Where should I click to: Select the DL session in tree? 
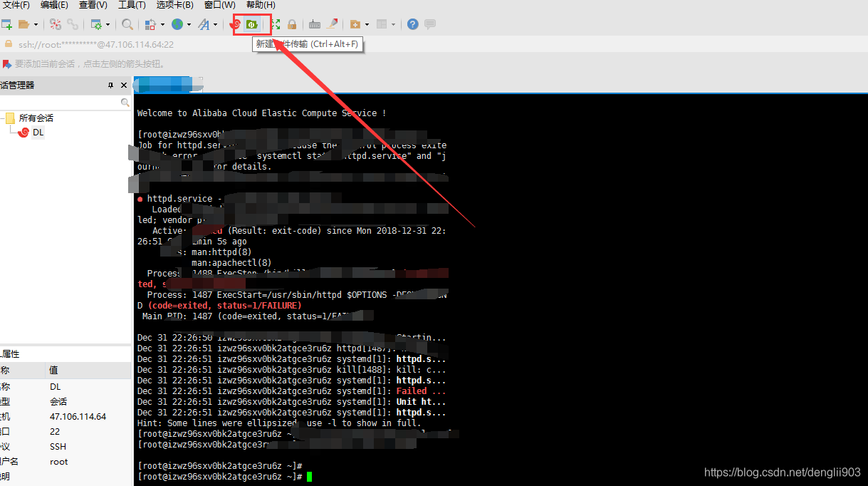38,133
